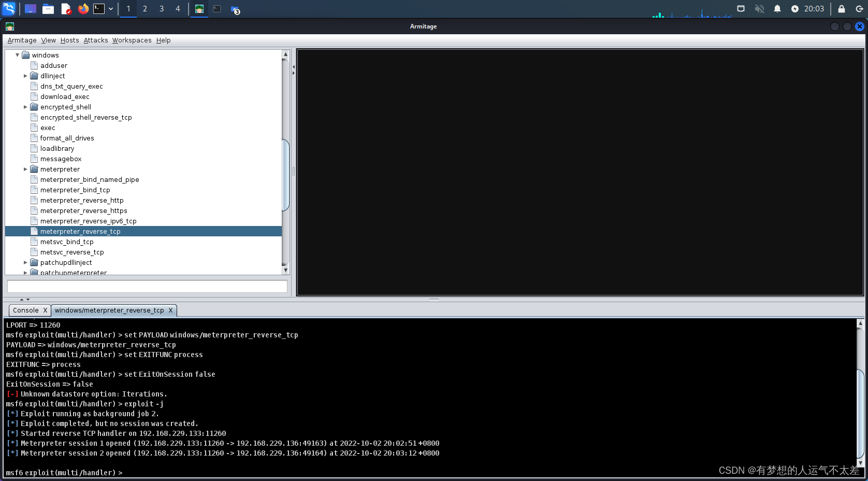Click the empty targets graph pane
The image size is (868, 481).
(x=580, y=173)
